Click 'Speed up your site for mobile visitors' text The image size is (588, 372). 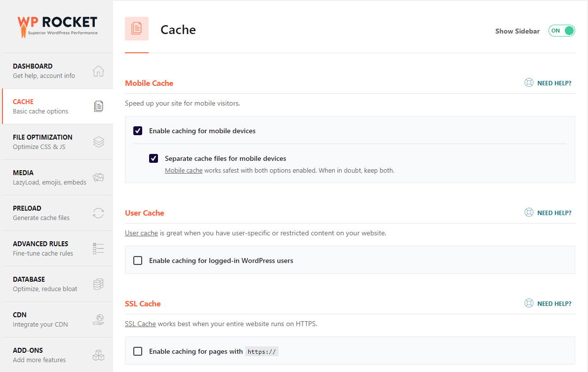[x=182, y=104]
